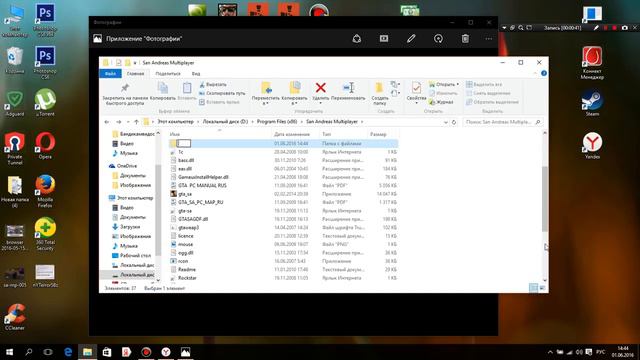Select the Readme file

pos(187,269)
